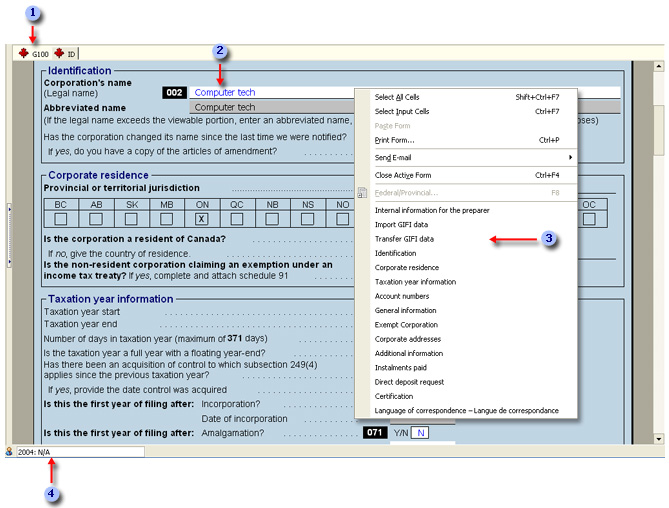Click the Federal/Provincial icon in context menu
The image size is (669, 508).
tap(362, 191)
